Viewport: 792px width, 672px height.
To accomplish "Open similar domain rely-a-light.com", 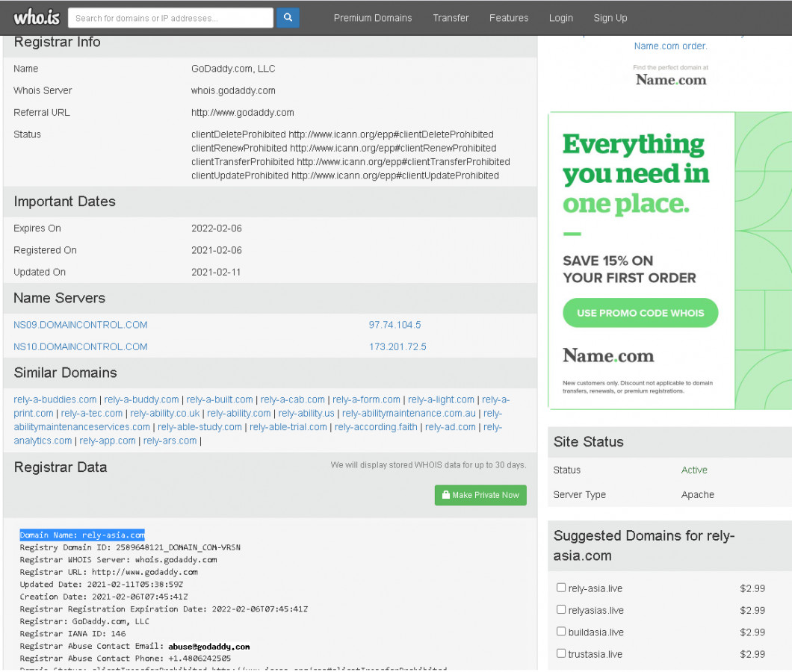I will (441, 399).
